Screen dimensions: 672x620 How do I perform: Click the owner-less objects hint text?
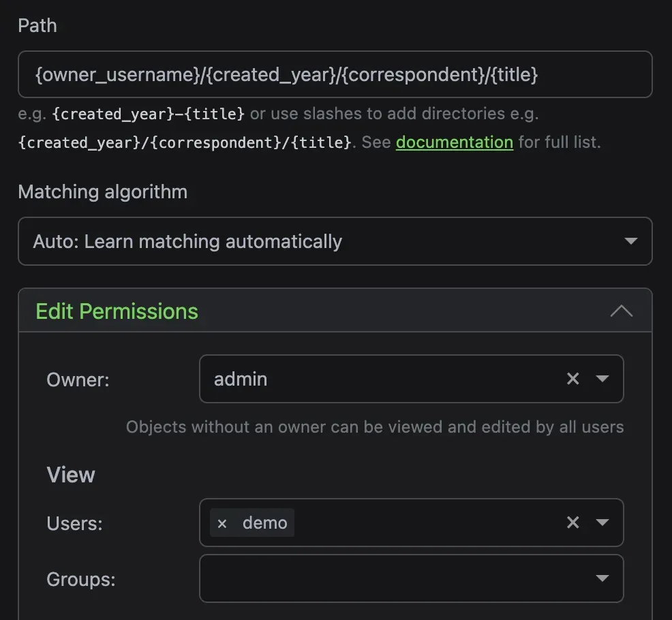point(375,427)
